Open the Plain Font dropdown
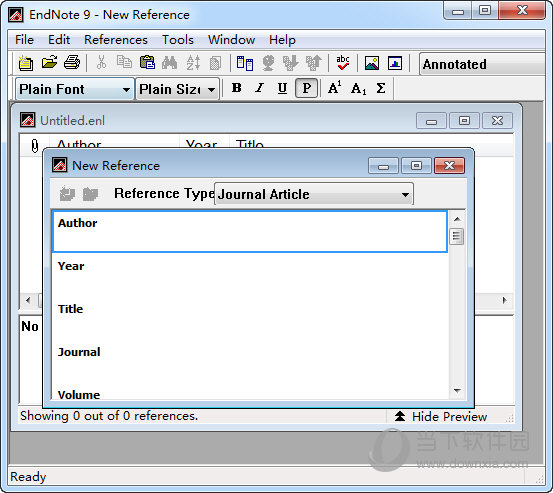Viewport: 553px width, 493px height. point(74,89)
